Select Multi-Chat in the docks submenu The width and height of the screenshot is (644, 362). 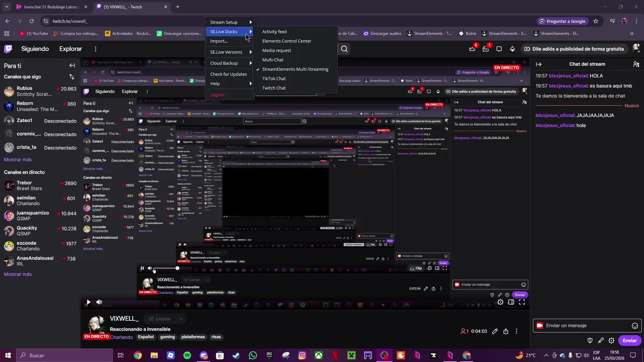pyautogui.click(x=273, y=60)
